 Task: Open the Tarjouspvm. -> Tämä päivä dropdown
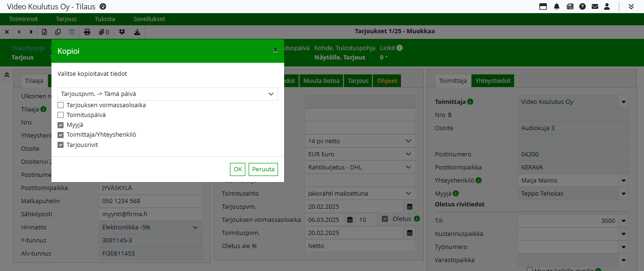pos(167,94)
